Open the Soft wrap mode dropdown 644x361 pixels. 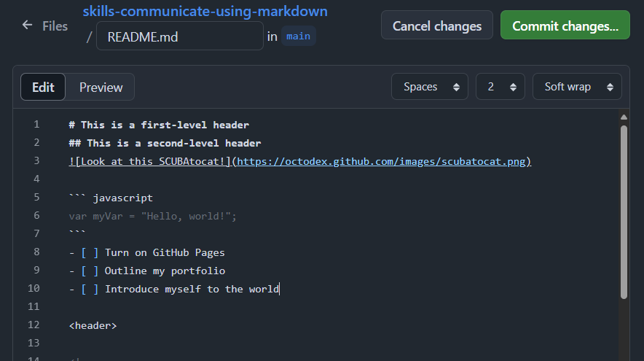577,87
